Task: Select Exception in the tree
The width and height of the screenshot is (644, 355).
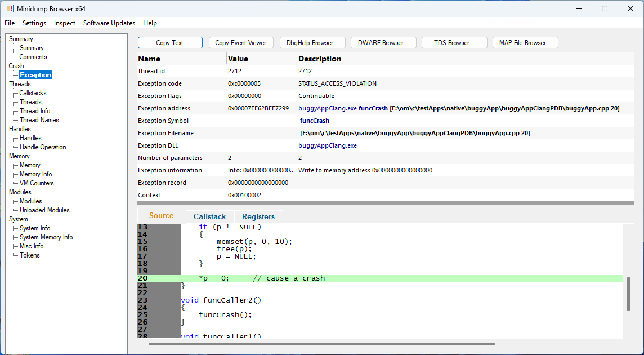Action: point(35,75)
